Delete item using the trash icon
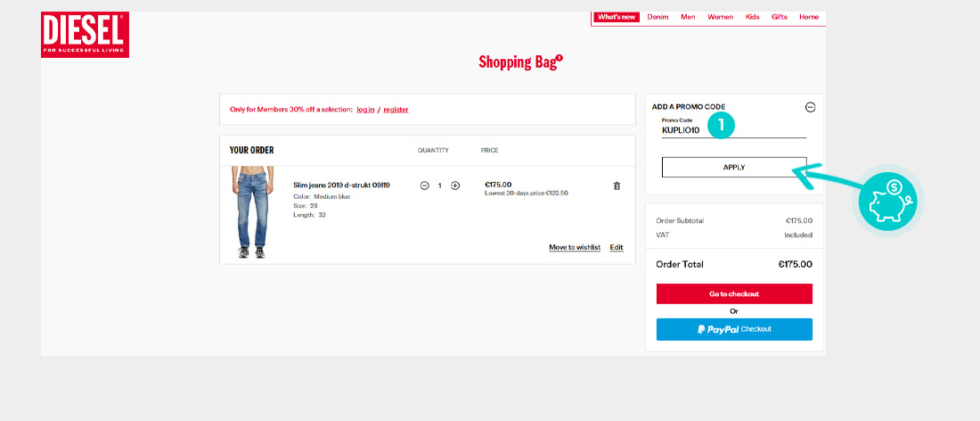 click(x=617, y=186)
